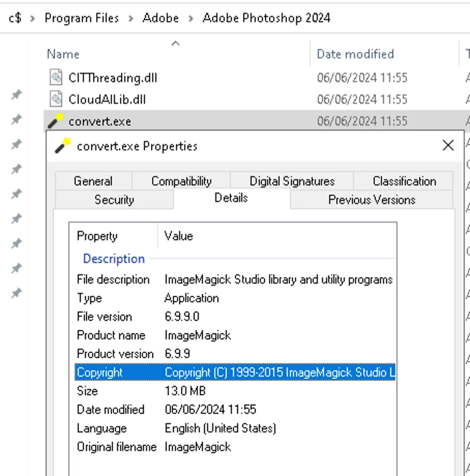Open the Compatibility tab
This screenshot has height=476, width=470.
181,181
